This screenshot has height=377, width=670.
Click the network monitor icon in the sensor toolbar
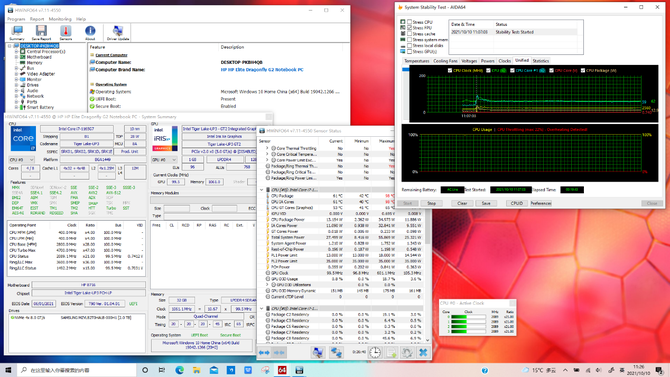317,352
